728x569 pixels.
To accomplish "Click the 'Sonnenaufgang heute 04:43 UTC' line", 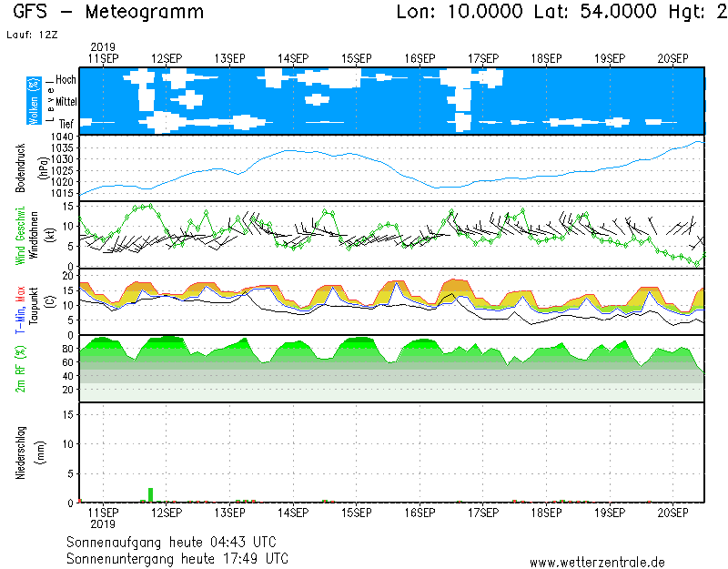I will [x=171, y=542].
